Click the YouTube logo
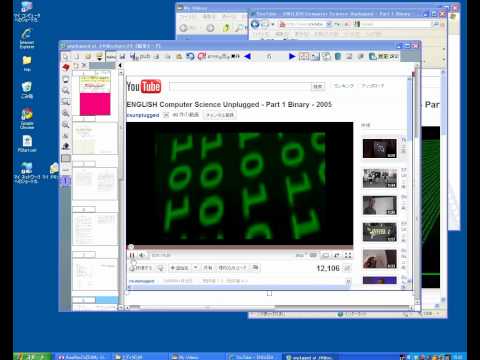The width and height of the screenshot is (480, 360). coord(144,87)
